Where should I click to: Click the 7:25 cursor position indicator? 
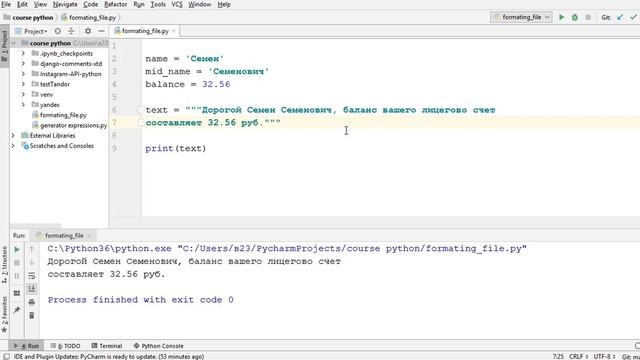(x=558, y=356)
